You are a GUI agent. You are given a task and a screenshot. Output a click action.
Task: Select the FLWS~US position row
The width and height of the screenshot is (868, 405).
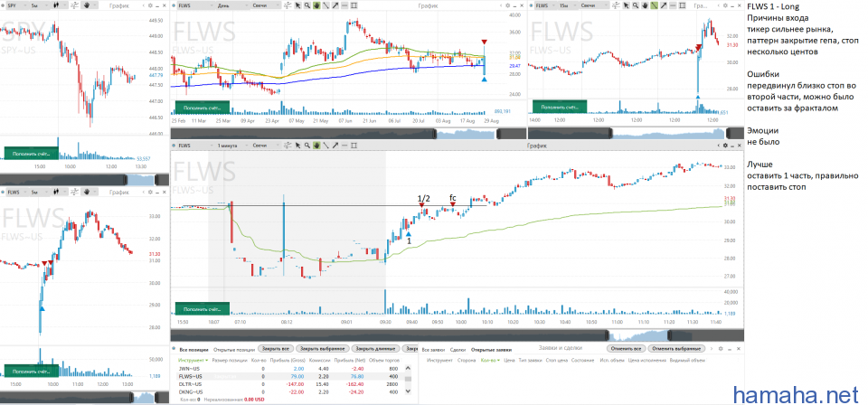tap(291, 376)
